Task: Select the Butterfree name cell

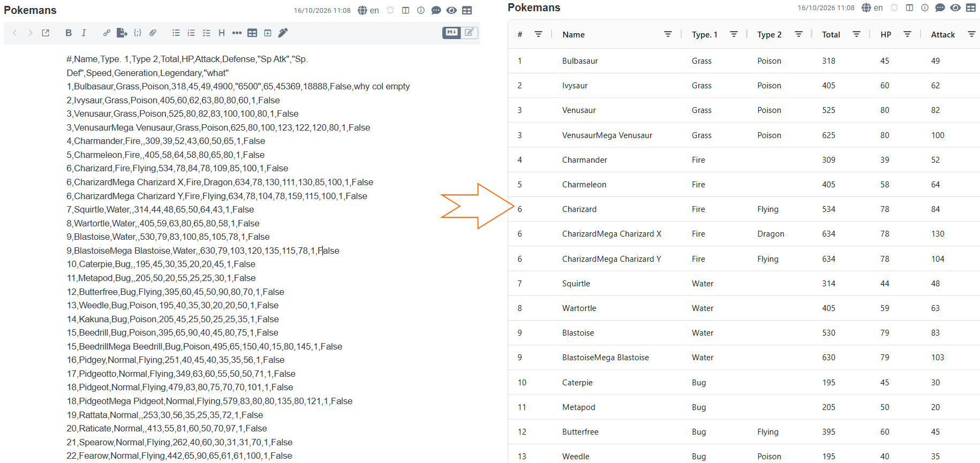Action: point(581,432)
